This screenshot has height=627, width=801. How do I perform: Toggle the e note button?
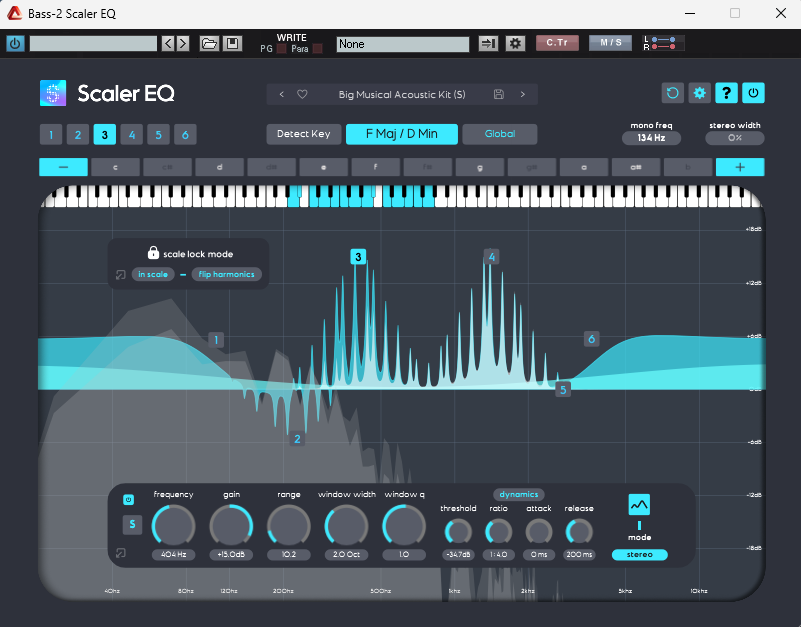tap(324, 167)
